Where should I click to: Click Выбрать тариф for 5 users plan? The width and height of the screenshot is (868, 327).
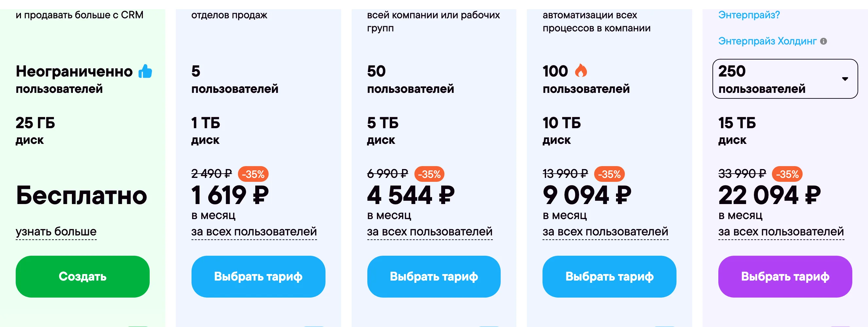point(258,276)
